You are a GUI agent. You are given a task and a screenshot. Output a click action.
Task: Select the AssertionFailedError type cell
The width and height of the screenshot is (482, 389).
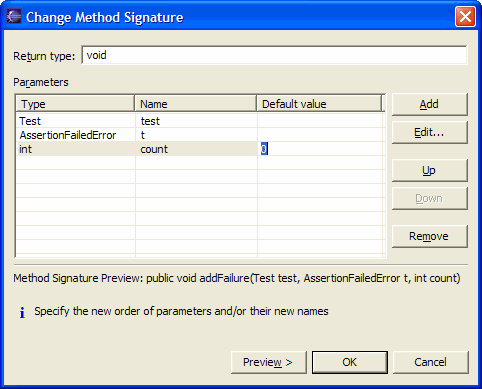(76, 135)
